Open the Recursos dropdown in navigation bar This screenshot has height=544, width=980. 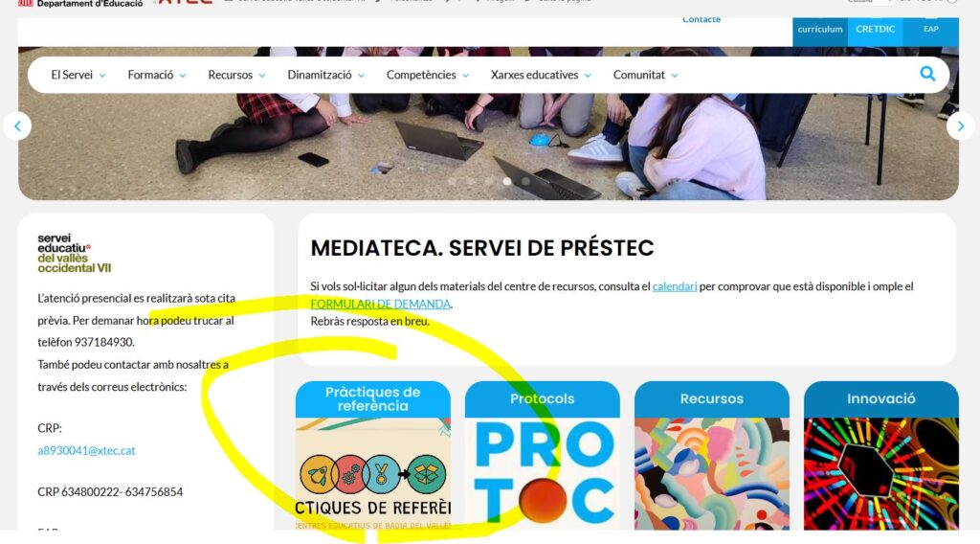click(237, 75)
